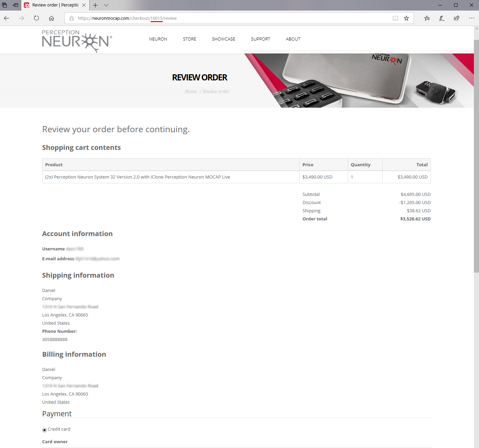Click the phone number 3058888888
479x448 pixels.
tap(55, 340)
